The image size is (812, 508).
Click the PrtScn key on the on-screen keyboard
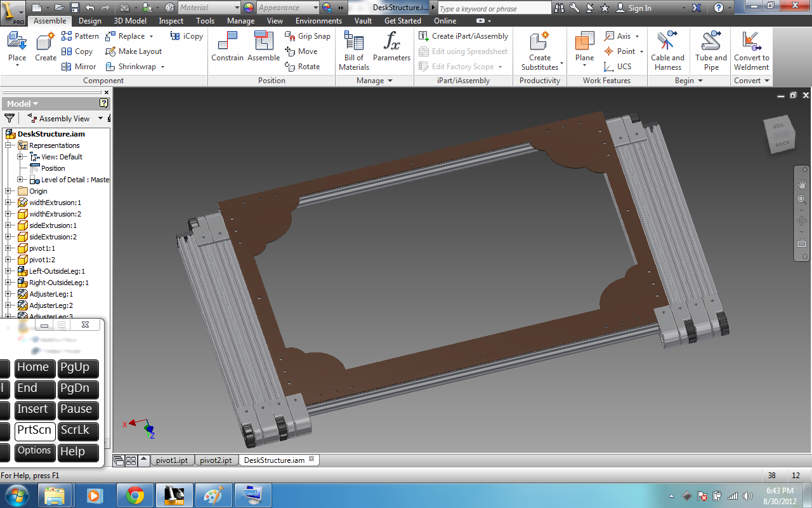point(34,431)
